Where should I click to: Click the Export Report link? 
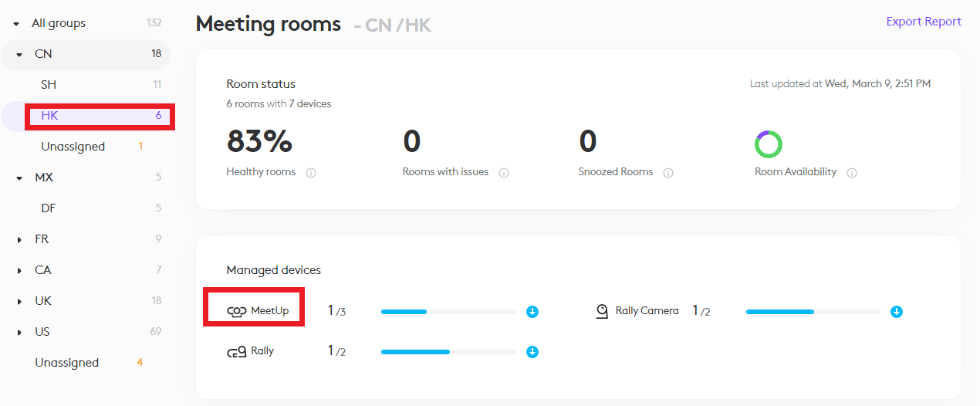924,22
